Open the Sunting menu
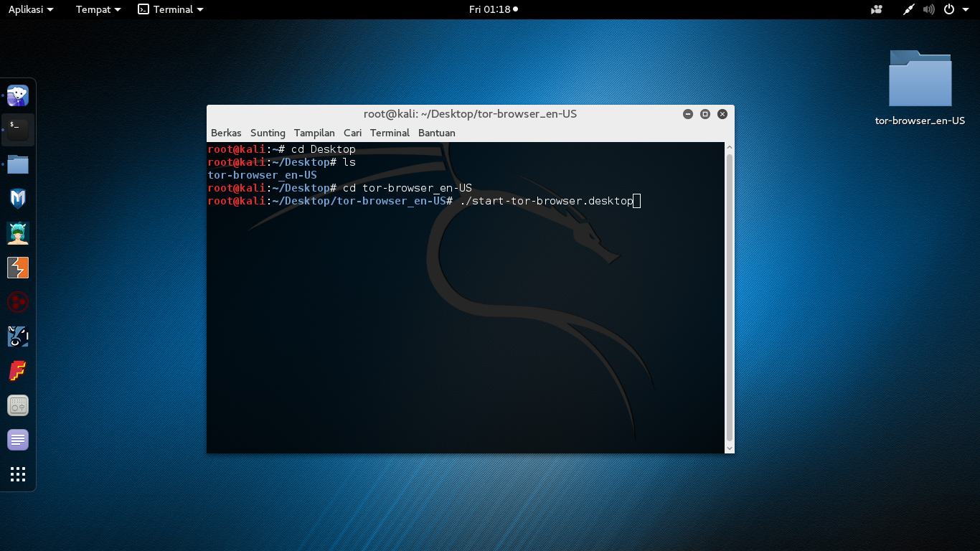 [268, 133]
